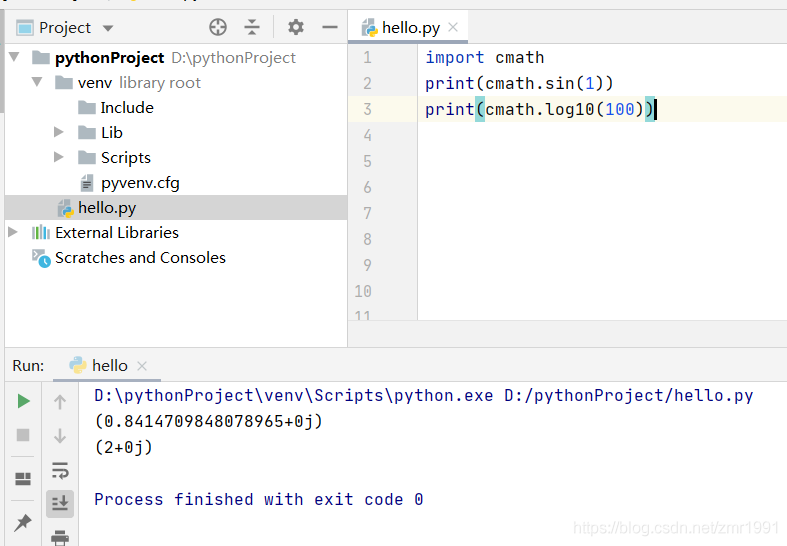This screenshot has width=787, height=546.
Task: Expand the Scripts folder
Action: (x=58, y=157)
